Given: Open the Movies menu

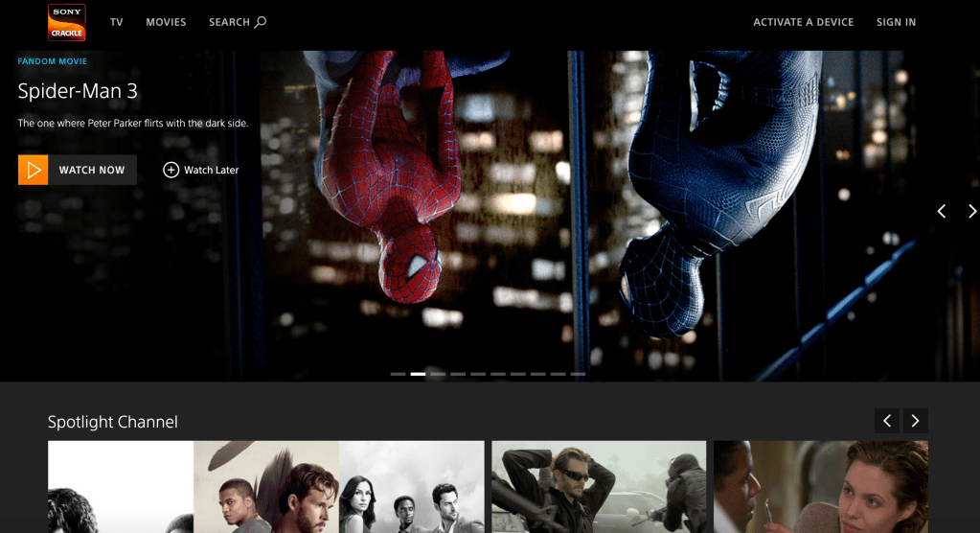Looking at the screenshot, I should click(167, 22).
